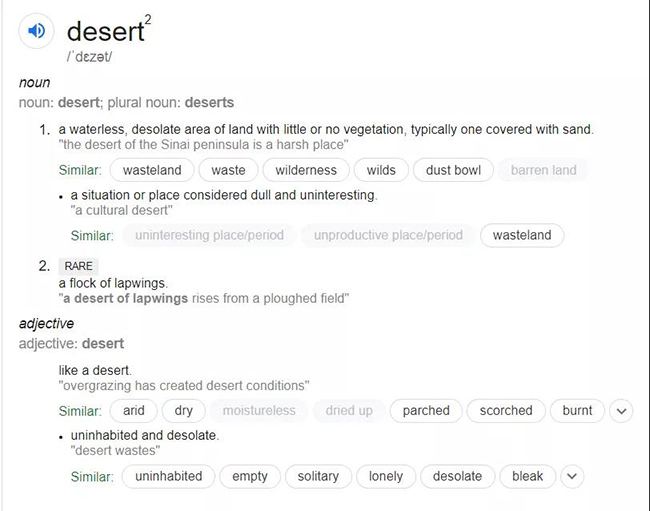Click the 'parched' synonym chip
This screenshot has height=511, width=650.
[x=426, y=410]
